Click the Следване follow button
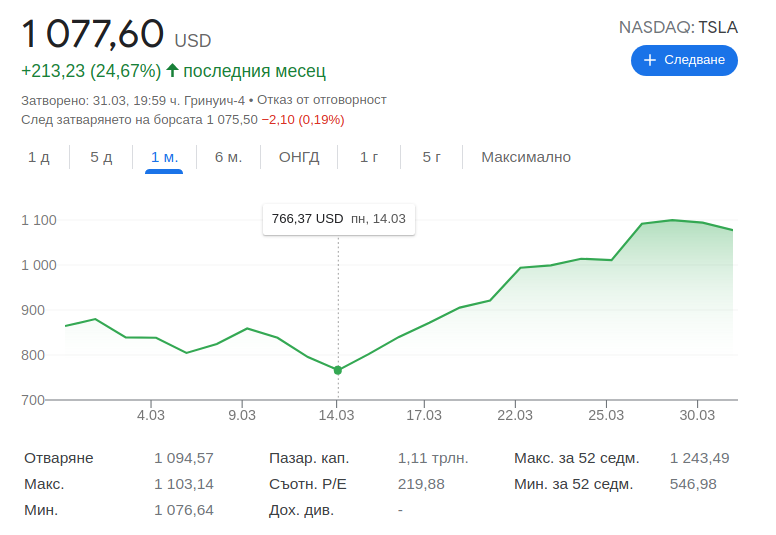776x535 pixels. pyautogui.click(x=684, y=60)
